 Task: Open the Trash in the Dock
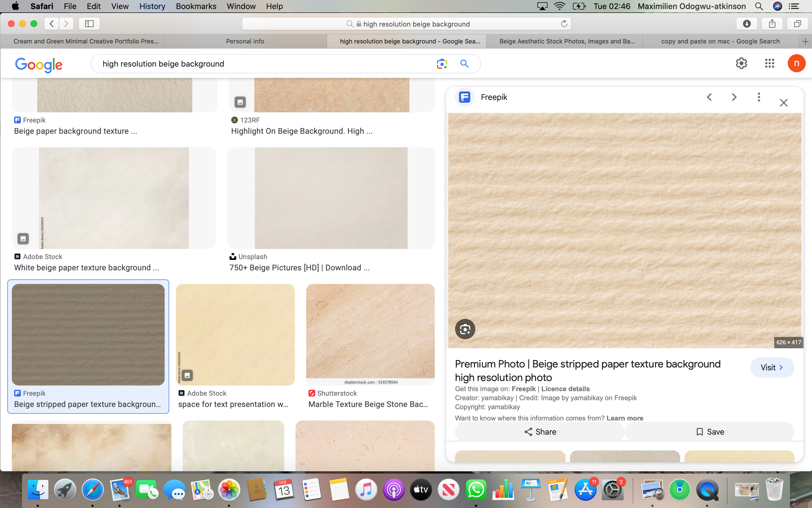pyautogui.click(x=774, y=490)
